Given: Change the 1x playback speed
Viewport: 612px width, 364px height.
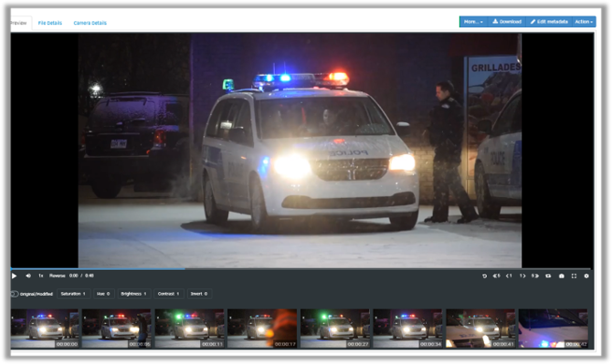Looking at the screenshot, I should click(40, 276).
